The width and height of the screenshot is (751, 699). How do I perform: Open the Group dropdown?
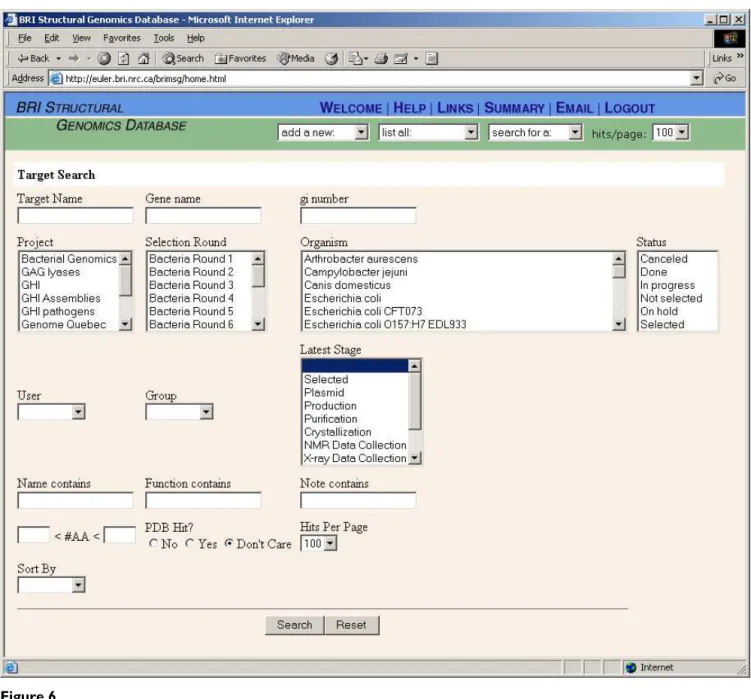(179, 412)
